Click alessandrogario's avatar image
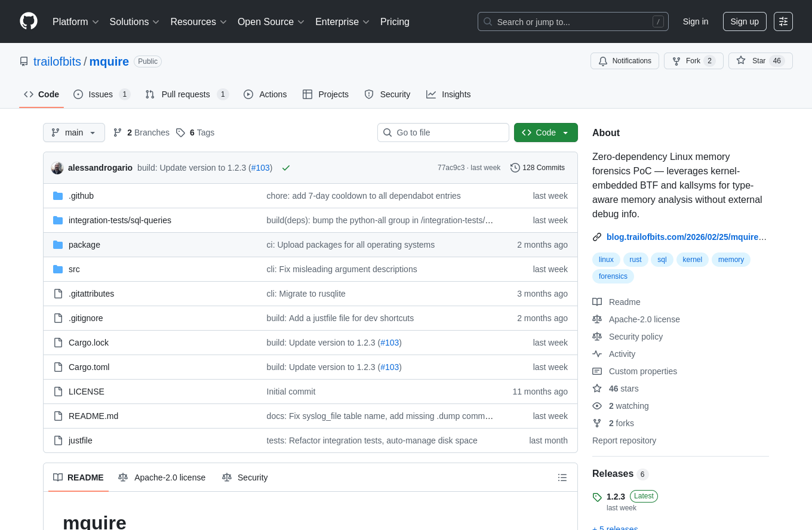 [57, 168]
